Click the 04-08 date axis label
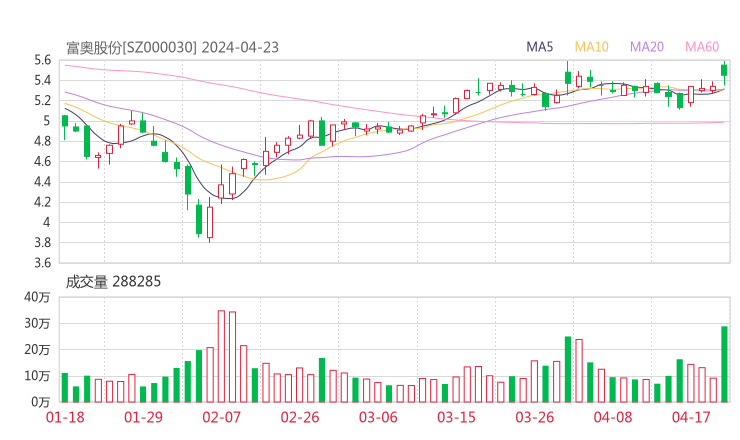Screen dimensions: 740x440 point(613,417)
